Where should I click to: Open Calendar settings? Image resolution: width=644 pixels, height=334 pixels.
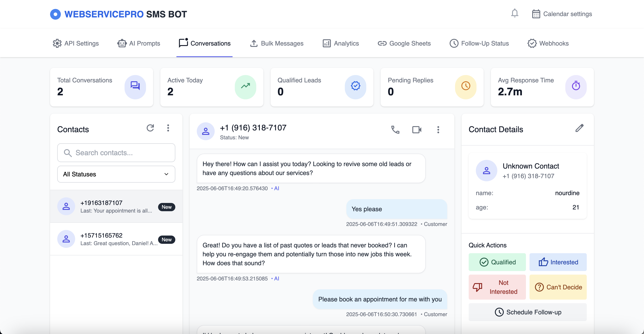tap(562, 14)
